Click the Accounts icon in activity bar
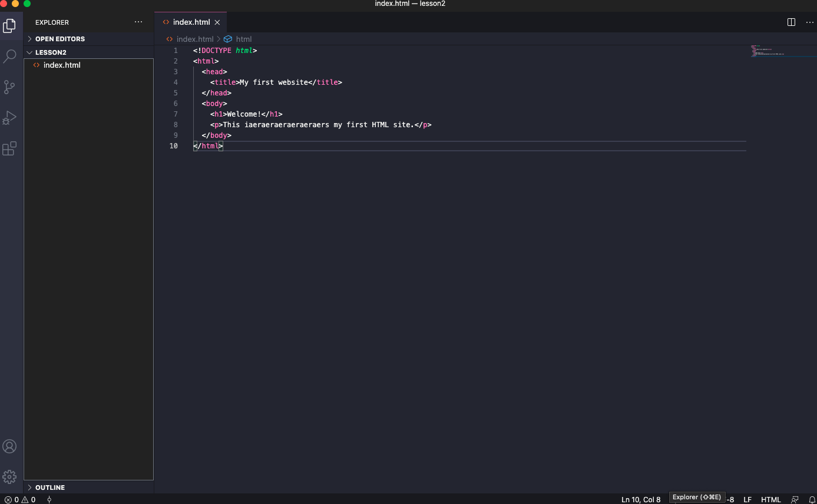 [9, 446]
